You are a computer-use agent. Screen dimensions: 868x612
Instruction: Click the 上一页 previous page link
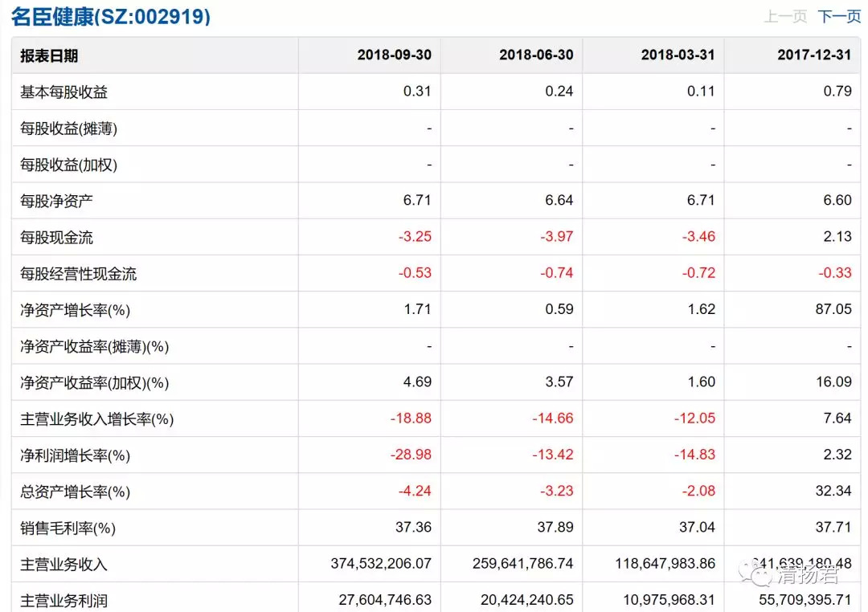pos(785,16)
